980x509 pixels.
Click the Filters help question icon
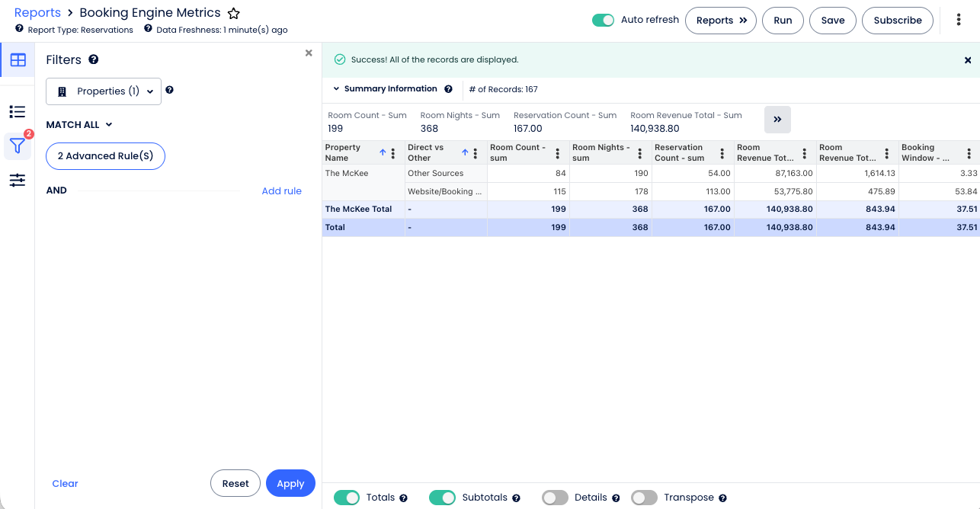click(94, 59)
